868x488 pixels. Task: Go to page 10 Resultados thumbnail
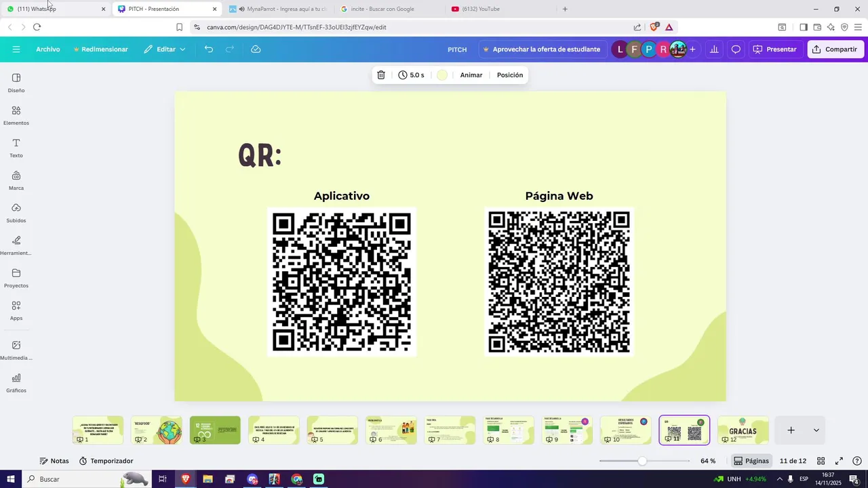click(626, 430)
